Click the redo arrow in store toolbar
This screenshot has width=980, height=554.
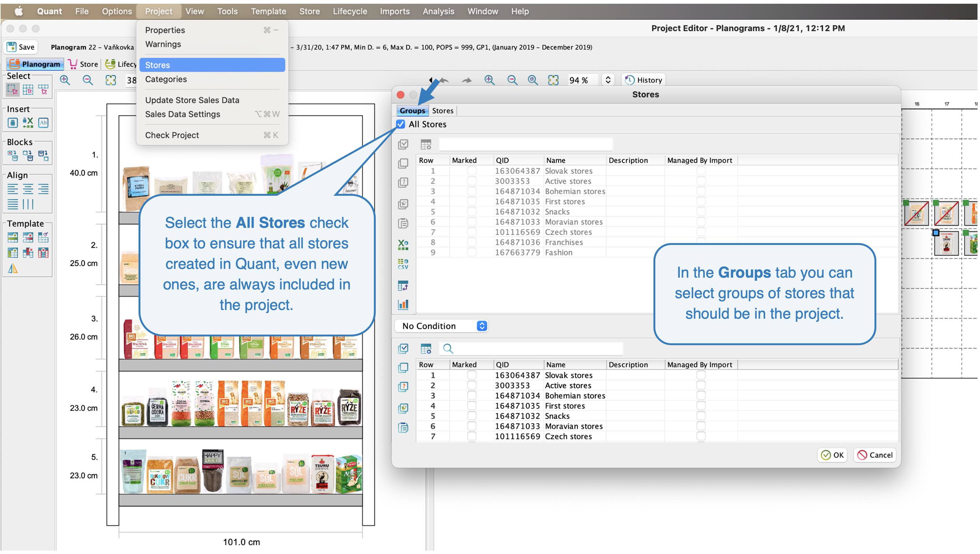(467, 80)
